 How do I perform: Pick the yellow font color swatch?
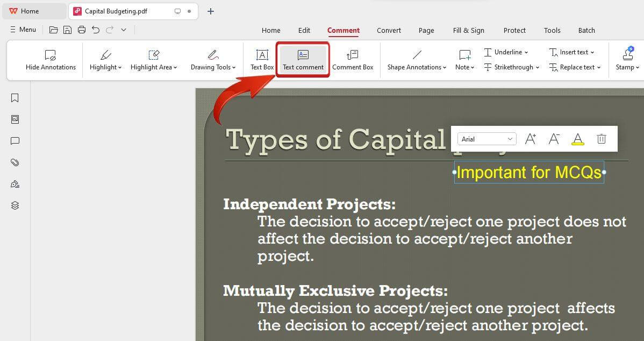pos(578,139)
